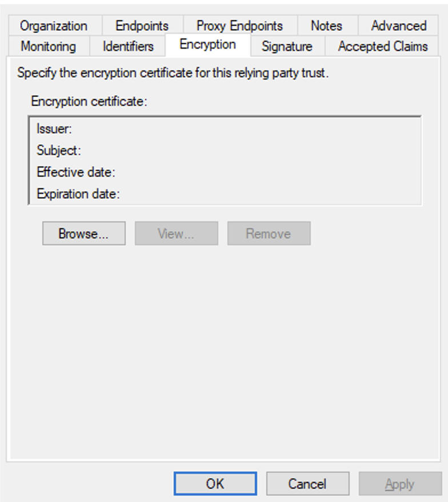Browse for an encryption certificate
Image resolution: width=448 pixels, height=502 pixels.
[x=83, y=233]
